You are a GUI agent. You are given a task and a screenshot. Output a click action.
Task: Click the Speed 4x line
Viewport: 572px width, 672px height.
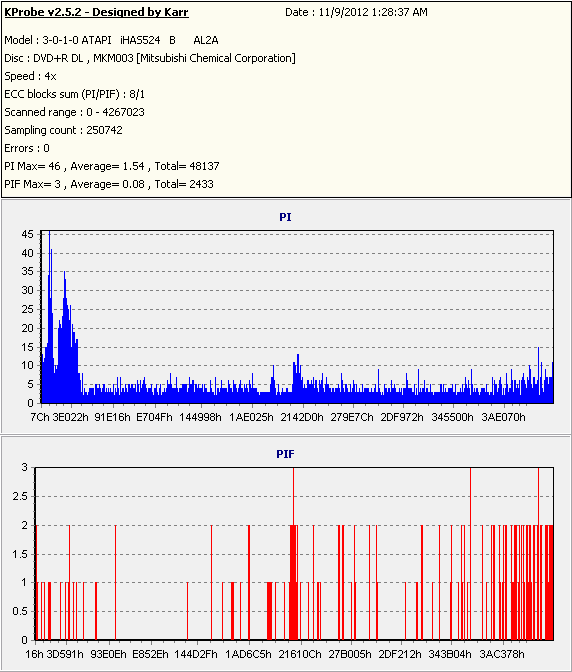click(x=30, y=76)
